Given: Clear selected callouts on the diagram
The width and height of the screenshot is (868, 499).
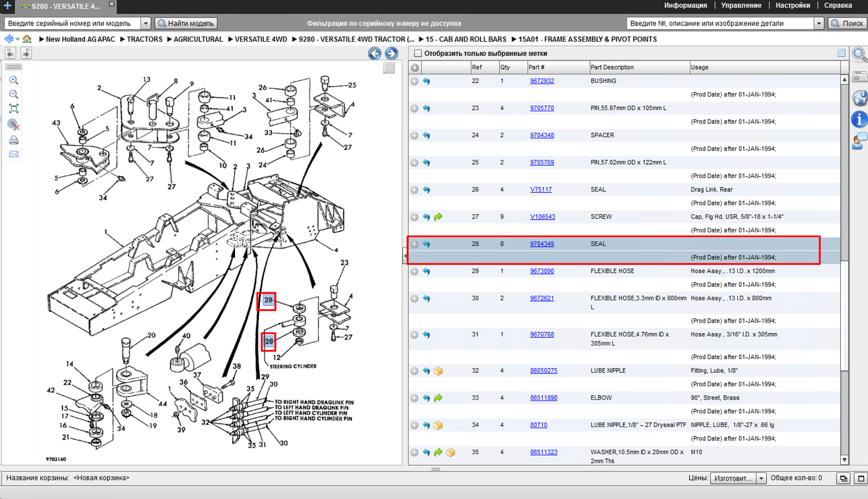Looking at the screenshot, I should click(x=14, y=124).
